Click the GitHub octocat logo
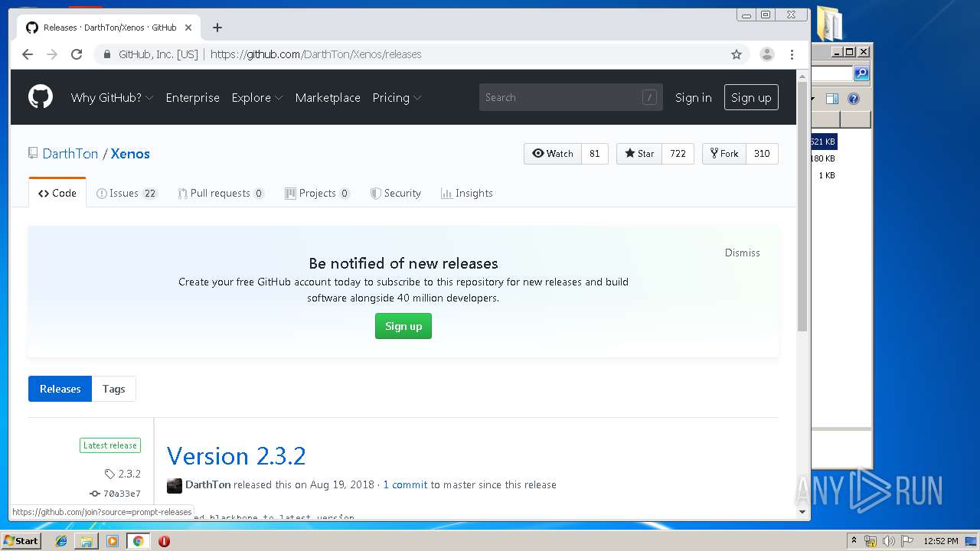The width and height of the screenshot is (980, 551). click(x=41, y=97)
